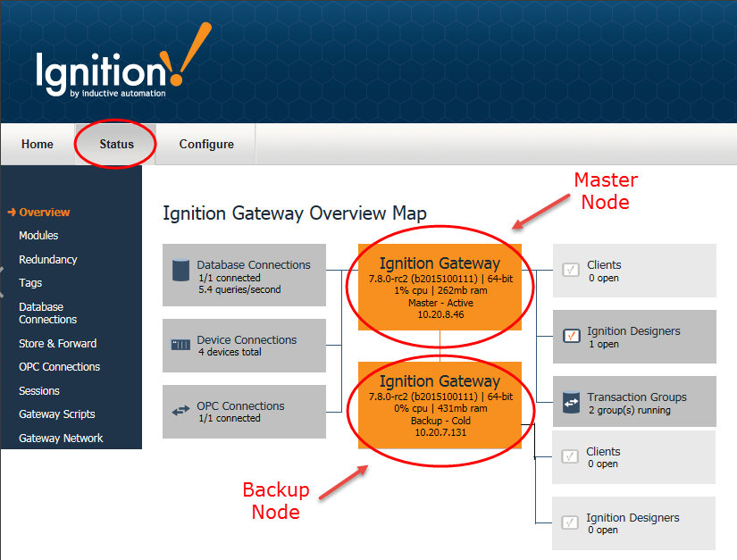Open the Configure tab
The width and height of the screenshot is (737, 560).
point(206,144)
